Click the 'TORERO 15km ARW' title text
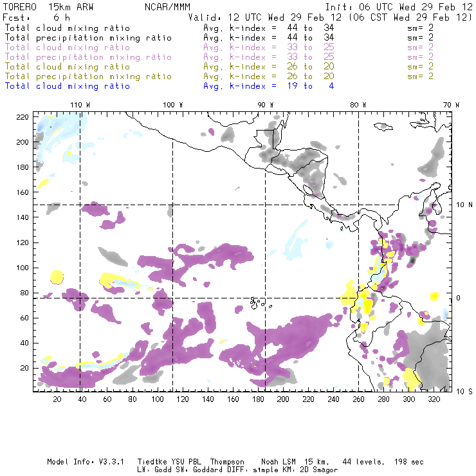This screenshot has width=476, height=476. pyautogui.click(x=48, y=7)
